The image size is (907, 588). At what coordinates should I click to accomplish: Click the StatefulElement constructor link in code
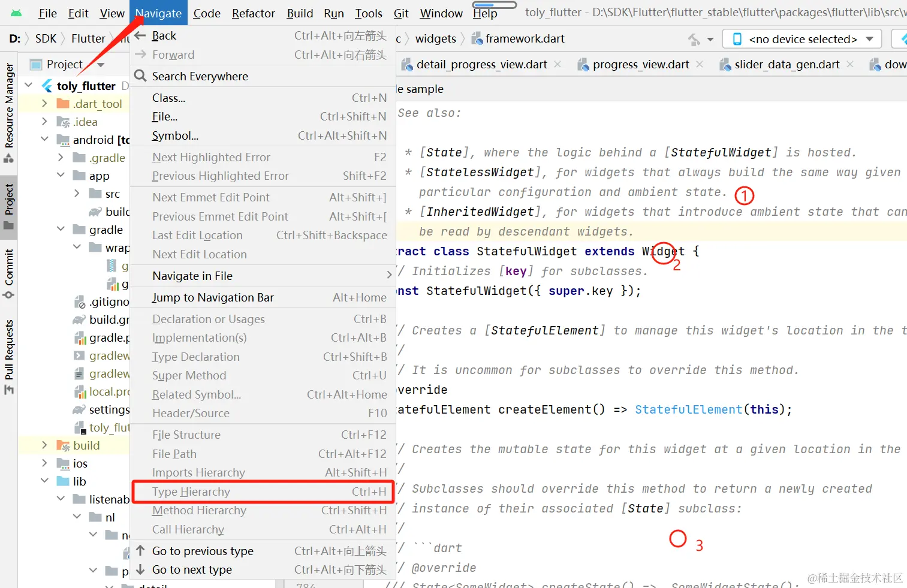(x=688, y=409)
